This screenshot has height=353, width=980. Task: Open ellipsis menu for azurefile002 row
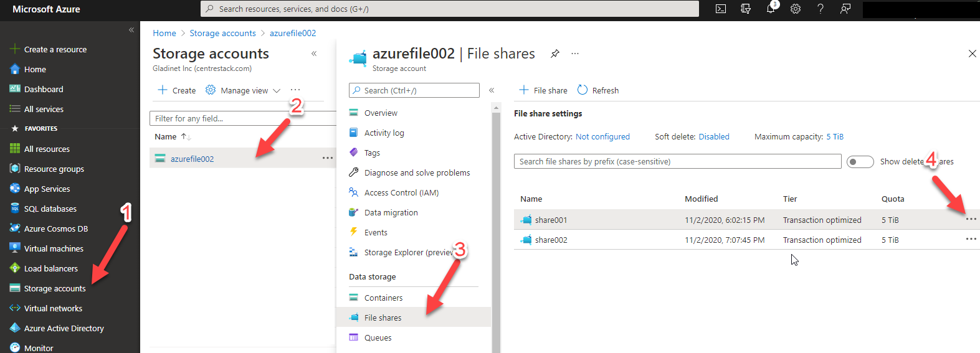point(328,158)
